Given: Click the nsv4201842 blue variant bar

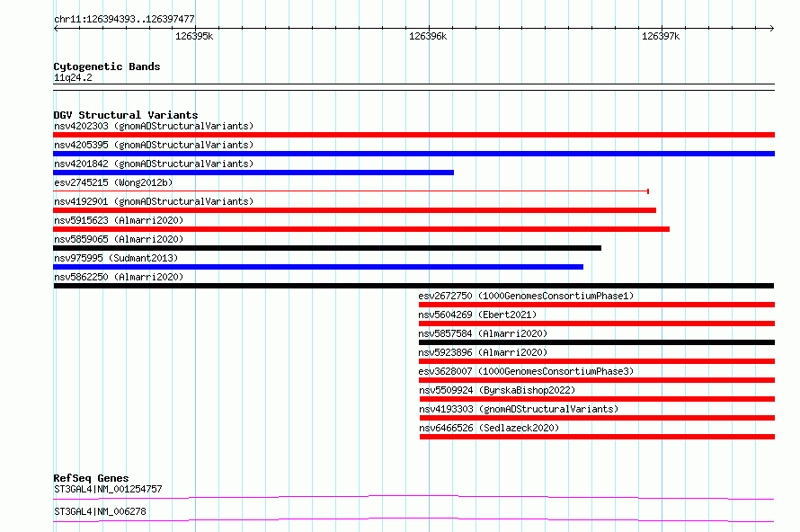Looking at the screenshot, I should coord(253,173).
